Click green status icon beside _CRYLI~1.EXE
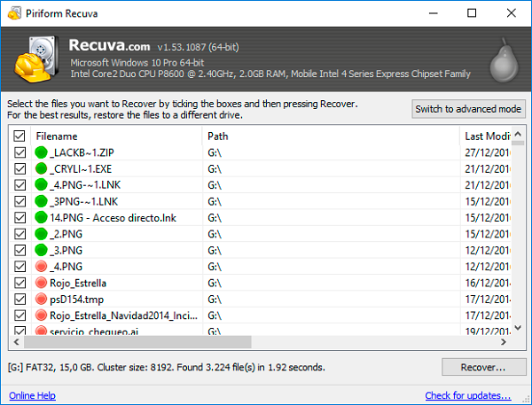Image resolution: width=532 pixels, height=405 pixels. [x=41, y=168]
